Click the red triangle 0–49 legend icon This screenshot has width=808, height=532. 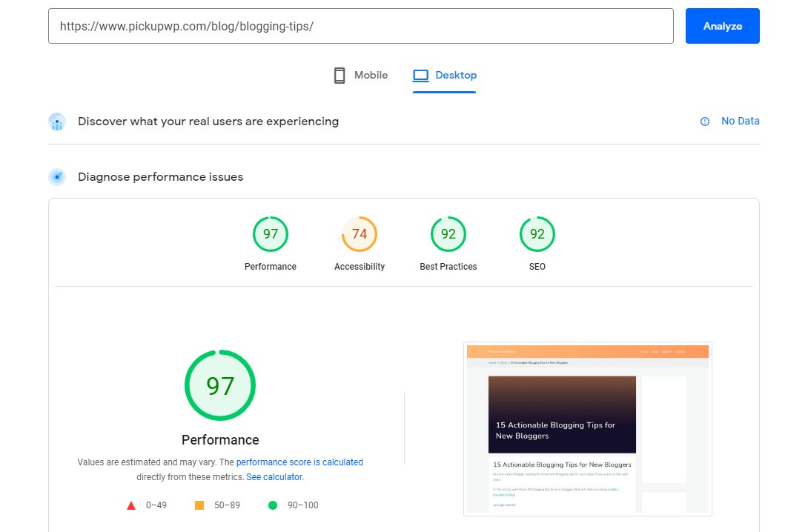[131, 505]
